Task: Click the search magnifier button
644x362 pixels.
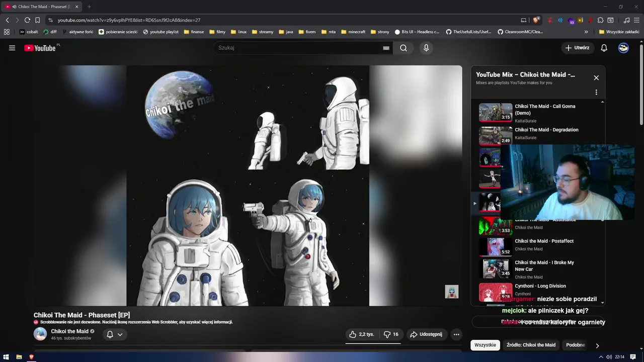Action: pos(404,48)
